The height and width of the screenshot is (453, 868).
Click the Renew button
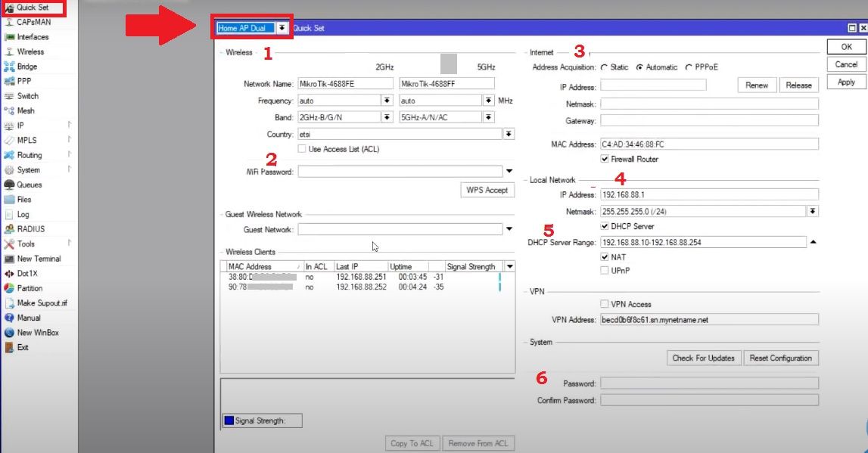(757, 85)
